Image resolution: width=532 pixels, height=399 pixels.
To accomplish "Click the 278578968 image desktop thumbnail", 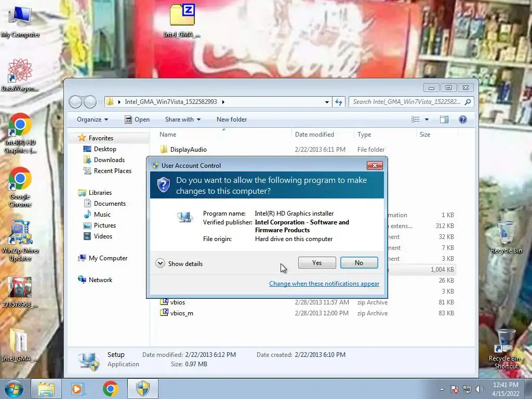I will click(20, 292).
